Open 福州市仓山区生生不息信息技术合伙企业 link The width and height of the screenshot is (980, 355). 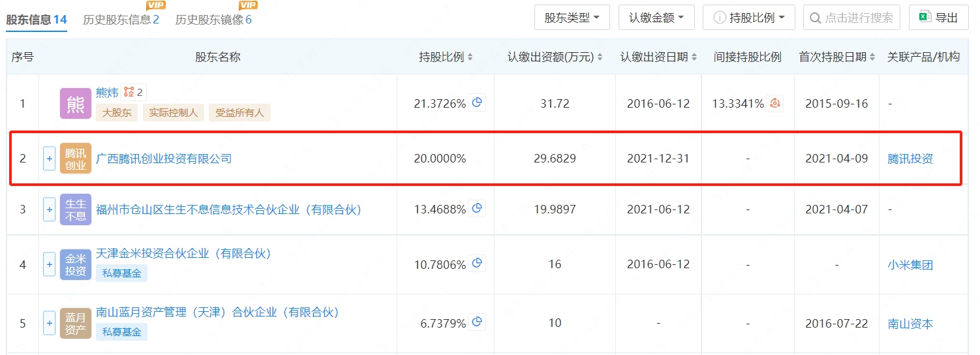coord(228,209)
